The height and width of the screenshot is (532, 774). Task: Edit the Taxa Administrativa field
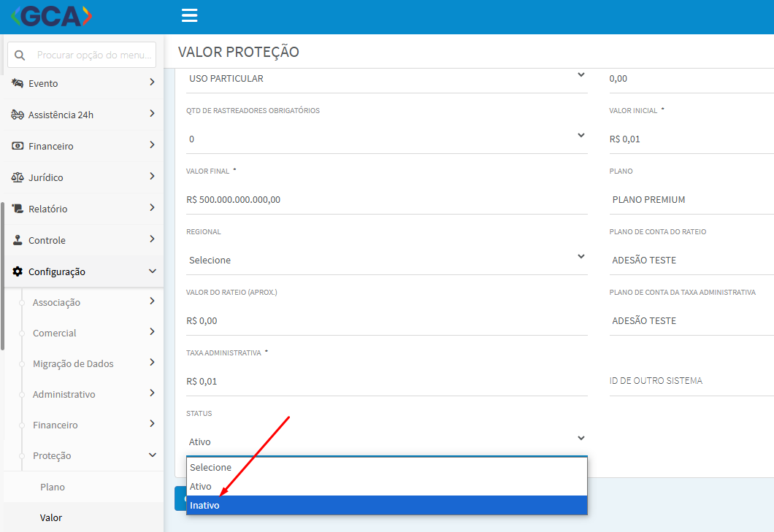[386, 382]
